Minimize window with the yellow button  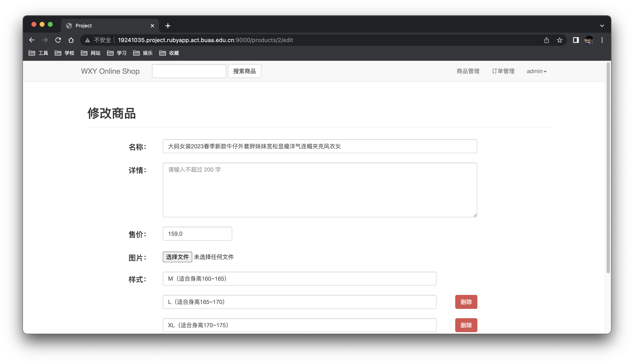42,24
